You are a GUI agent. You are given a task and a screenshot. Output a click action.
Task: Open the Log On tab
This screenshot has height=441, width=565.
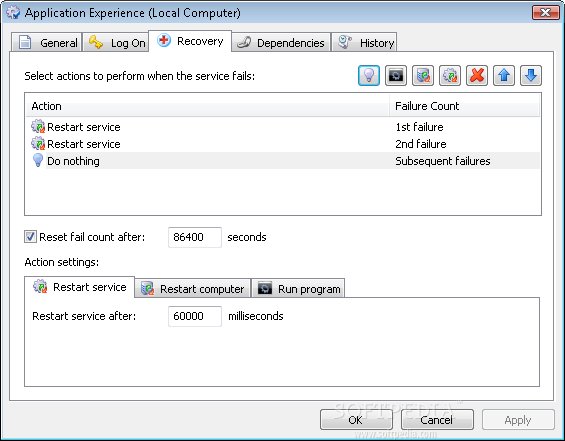click(116, 43)
